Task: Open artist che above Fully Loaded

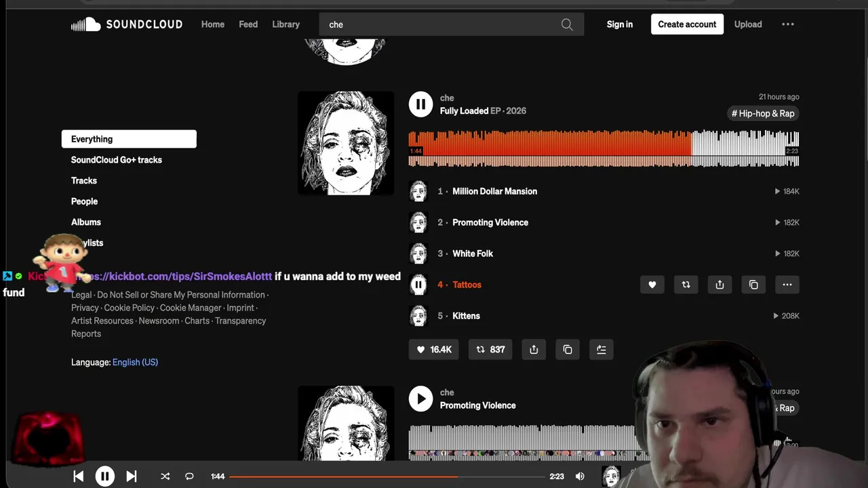Action: coord(447,98)
